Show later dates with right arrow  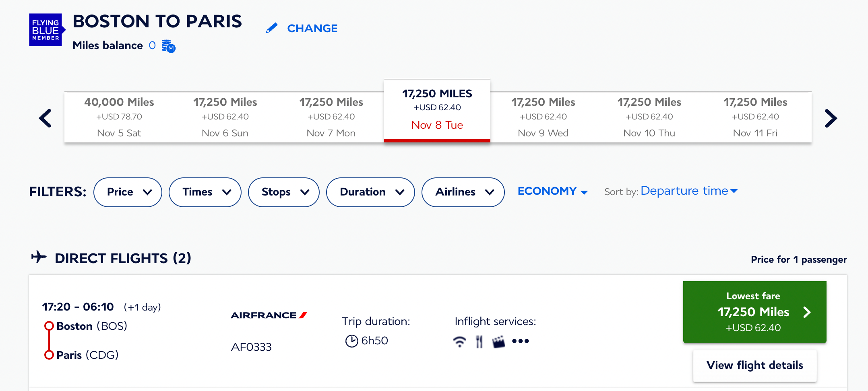831,118
